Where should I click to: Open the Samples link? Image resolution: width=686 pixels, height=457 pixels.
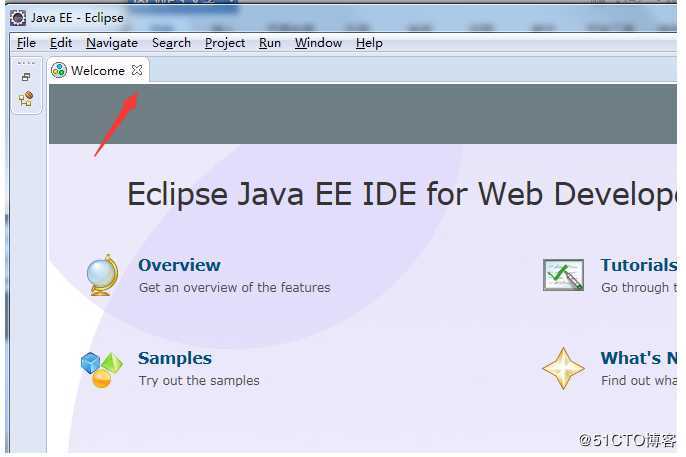pos(175,358)
